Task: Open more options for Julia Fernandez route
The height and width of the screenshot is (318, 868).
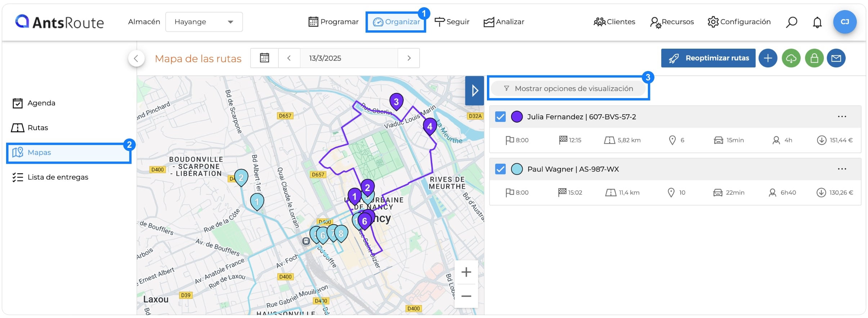Action: click(x=842, y=116)
